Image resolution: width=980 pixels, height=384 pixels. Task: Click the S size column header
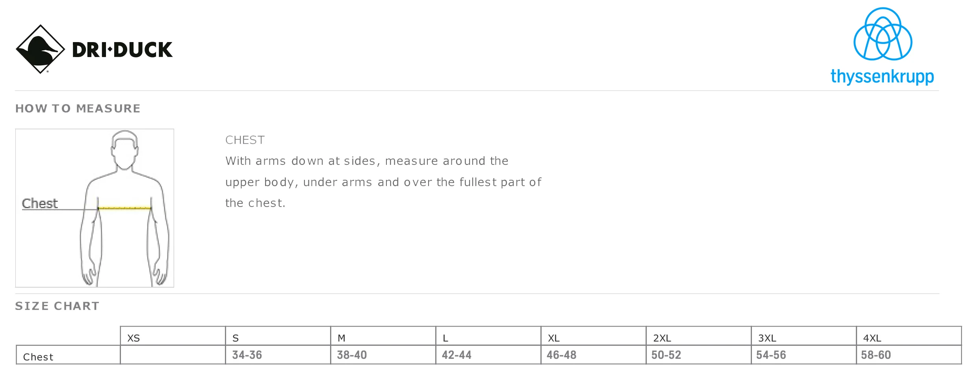[x=278, y=336]
